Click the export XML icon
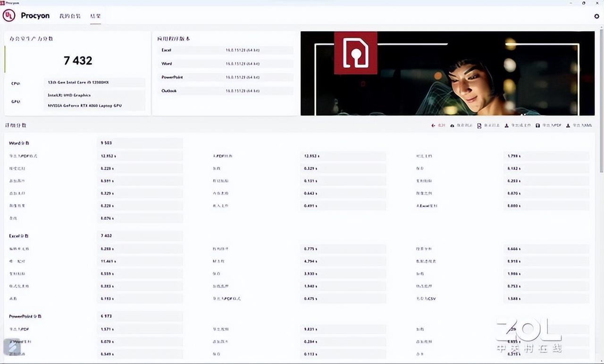The height and width of the screenshot is (364, 604). click(x=568, y=126)
